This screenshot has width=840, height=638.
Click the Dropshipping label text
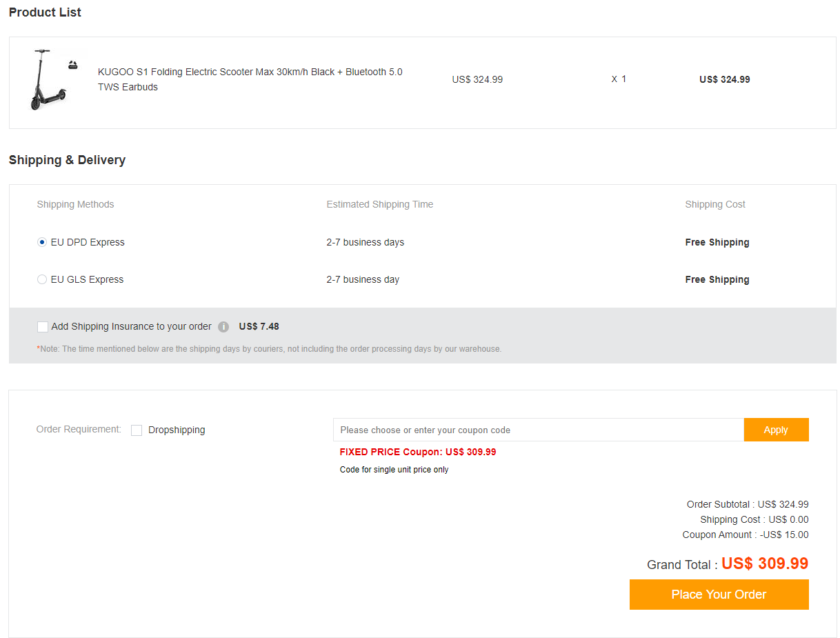point(177,430)
